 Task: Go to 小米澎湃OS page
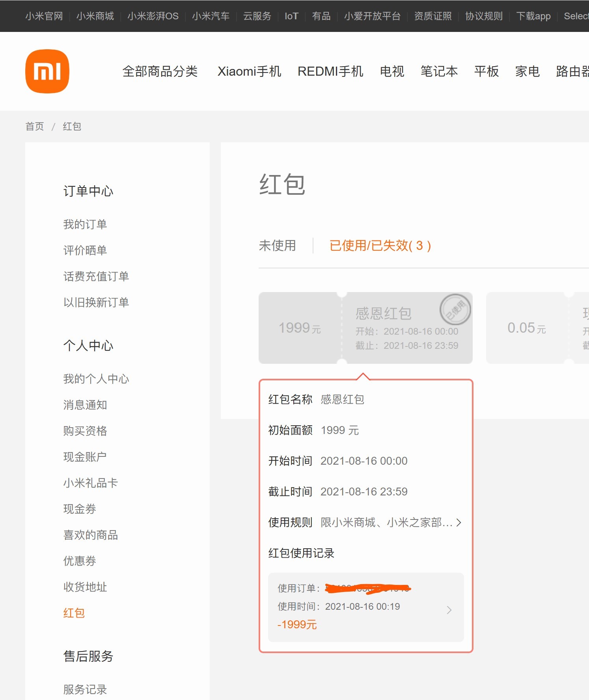tap(153, 16)
